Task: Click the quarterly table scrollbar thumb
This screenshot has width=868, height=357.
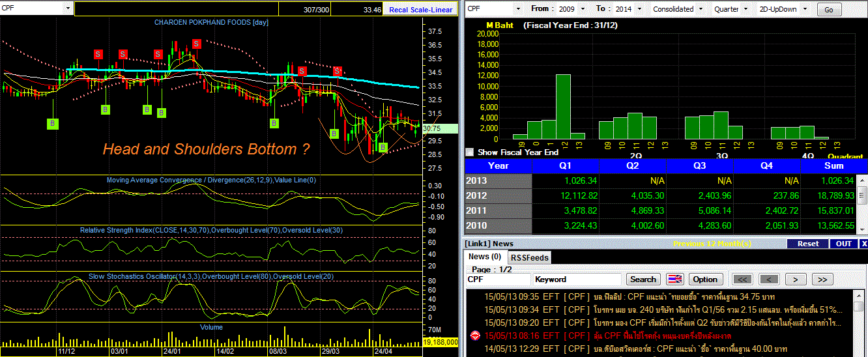Action: 862,195
